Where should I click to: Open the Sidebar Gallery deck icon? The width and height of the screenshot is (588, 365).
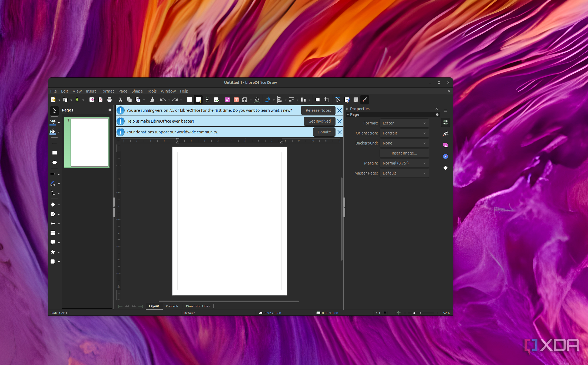click(x=446, y=145)
